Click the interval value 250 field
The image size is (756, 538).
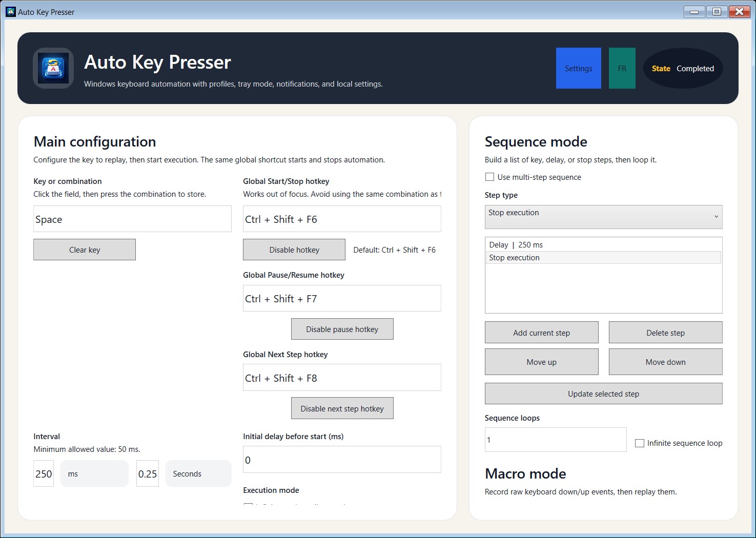[x=44, y=473]
